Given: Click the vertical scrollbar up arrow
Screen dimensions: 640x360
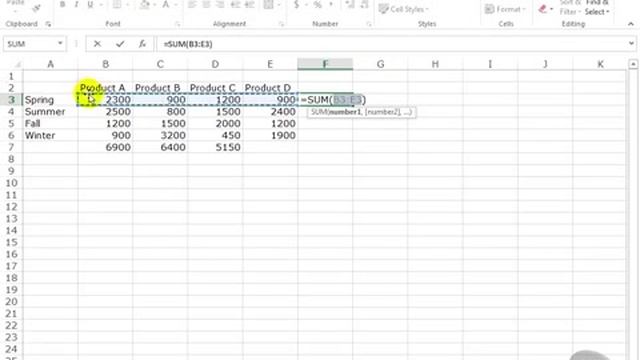Looking at the screenshot, I should point(633,64).
